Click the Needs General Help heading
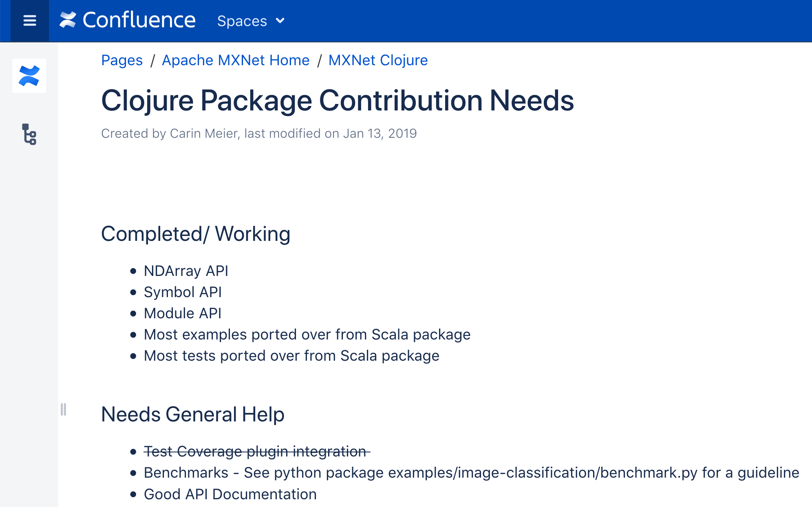 pyautogui.click(x=193, y=414)
